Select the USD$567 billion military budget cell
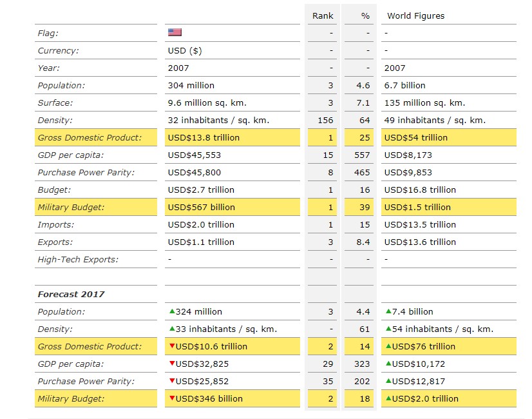 tap(202, 207)
